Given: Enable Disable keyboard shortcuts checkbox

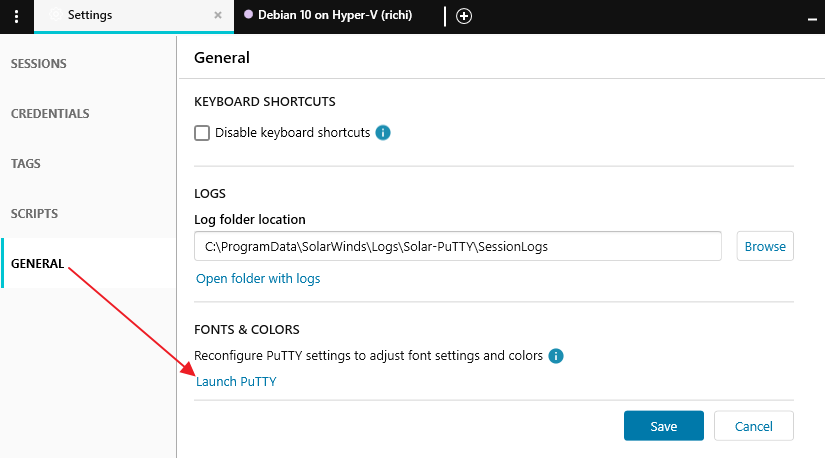Looking at the screenshot, I should pos(202,132).
